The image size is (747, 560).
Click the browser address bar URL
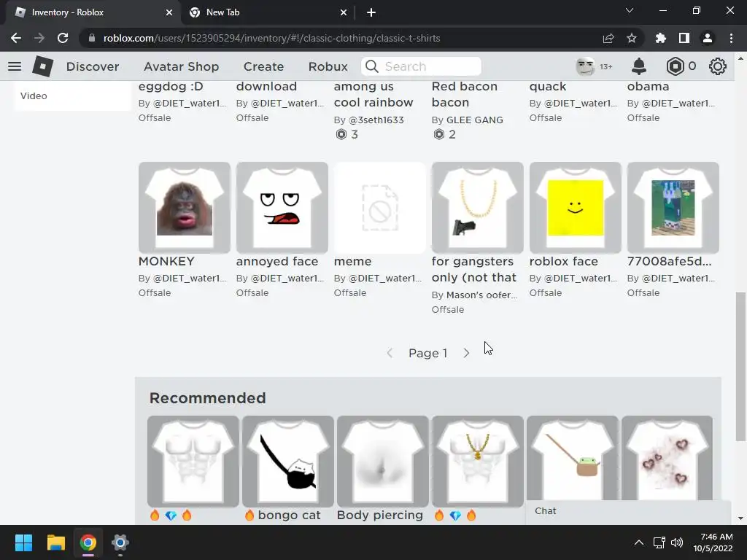tap(271, 38)
